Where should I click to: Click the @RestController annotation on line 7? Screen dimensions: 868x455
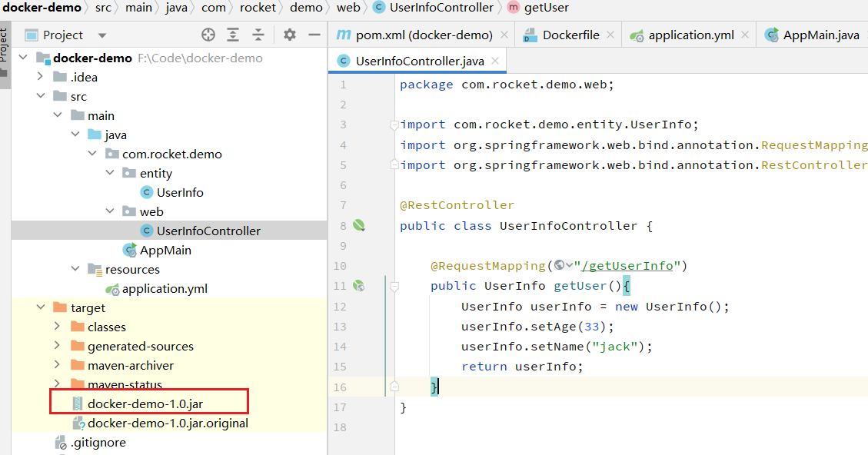pos(457,205)
